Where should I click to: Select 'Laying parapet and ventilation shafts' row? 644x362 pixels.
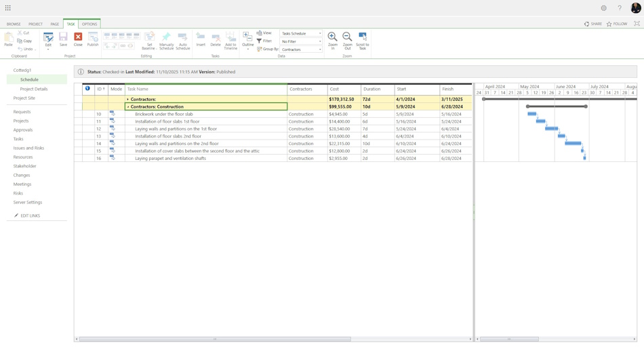(273, 159)
